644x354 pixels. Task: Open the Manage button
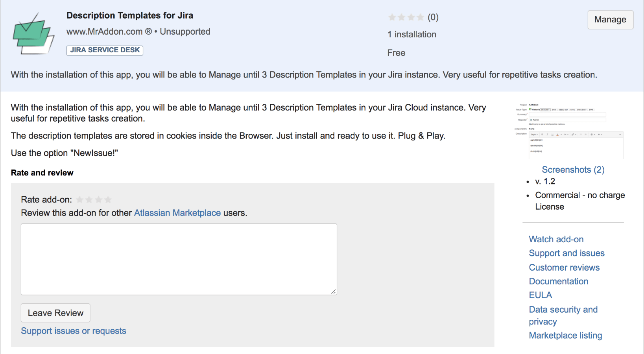(610, 20)
